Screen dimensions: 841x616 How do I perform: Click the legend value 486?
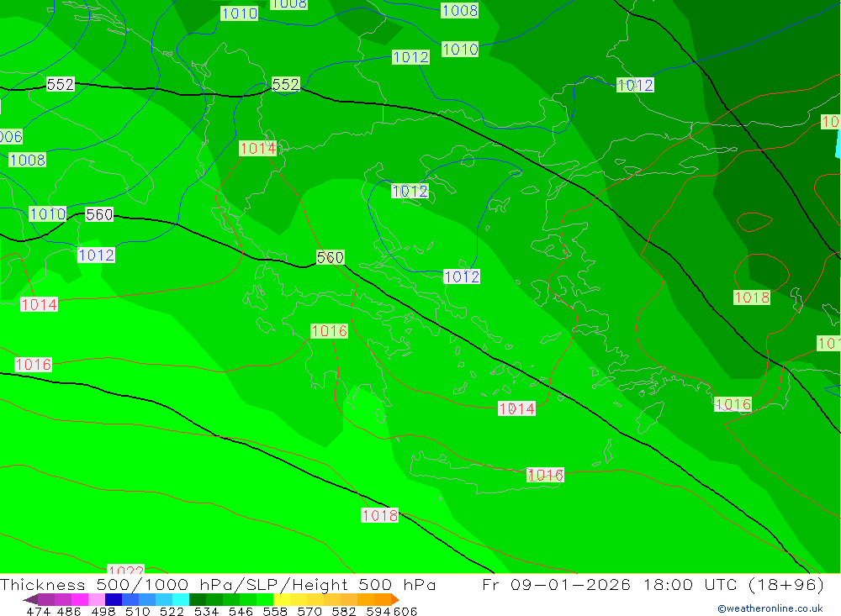pos(69,611)
